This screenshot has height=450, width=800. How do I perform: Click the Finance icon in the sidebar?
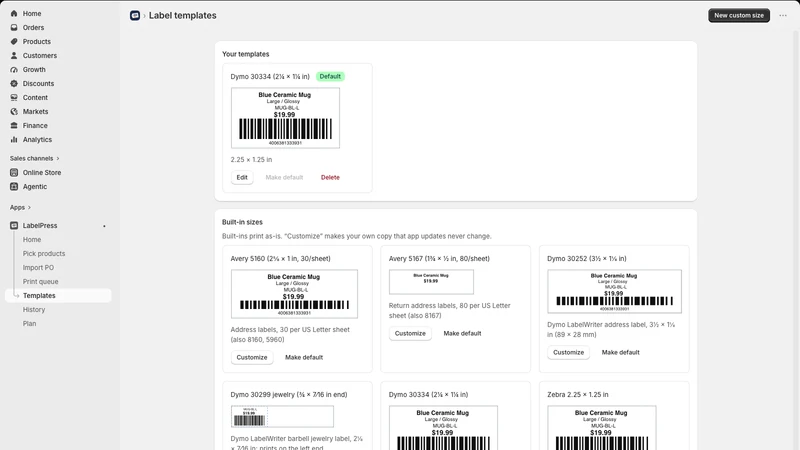pos(14,126)
